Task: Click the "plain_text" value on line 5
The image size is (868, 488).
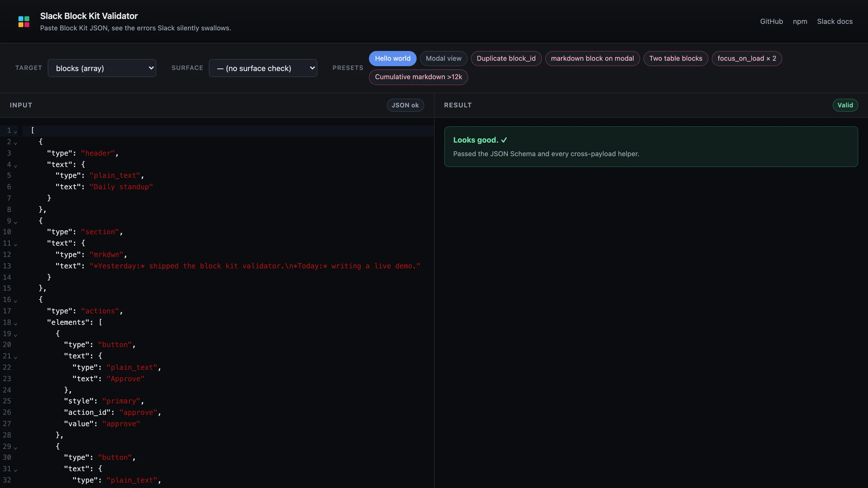Action: 114,176
